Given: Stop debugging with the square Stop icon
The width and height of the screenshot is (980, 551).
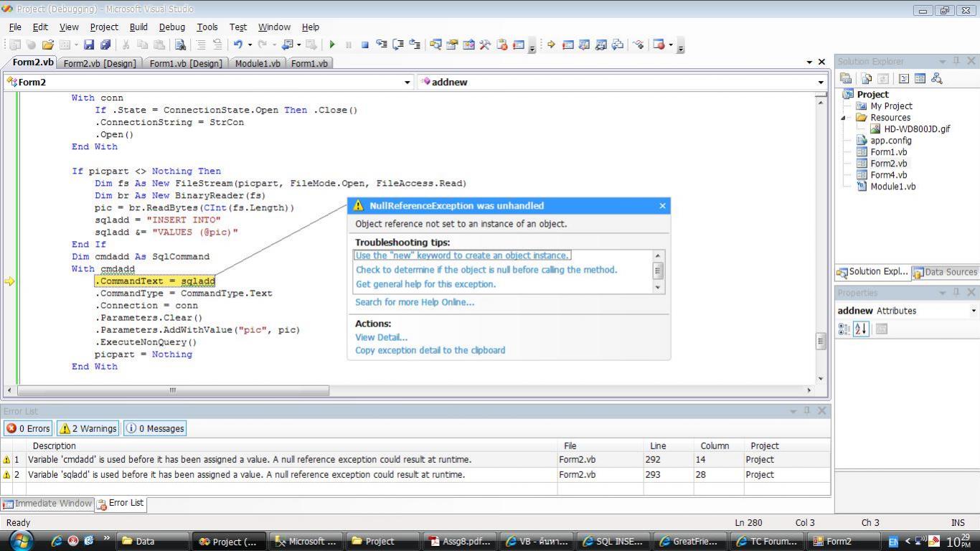Looking at the screenshot, I should pos(364,44).
